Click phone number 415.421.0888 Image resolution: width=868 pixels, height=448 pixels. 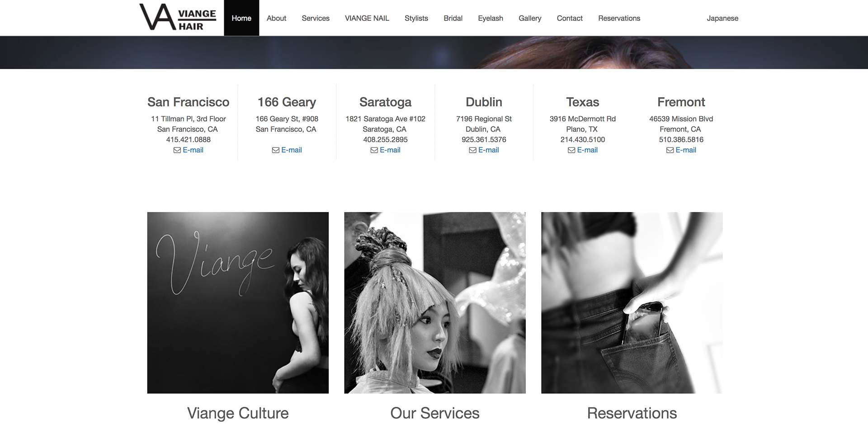189,140
